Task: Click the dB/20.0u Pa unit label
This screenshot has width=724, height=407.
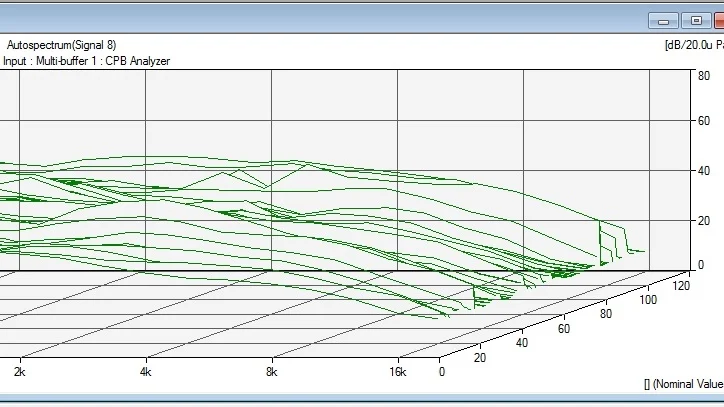Action: coord(694,45)
